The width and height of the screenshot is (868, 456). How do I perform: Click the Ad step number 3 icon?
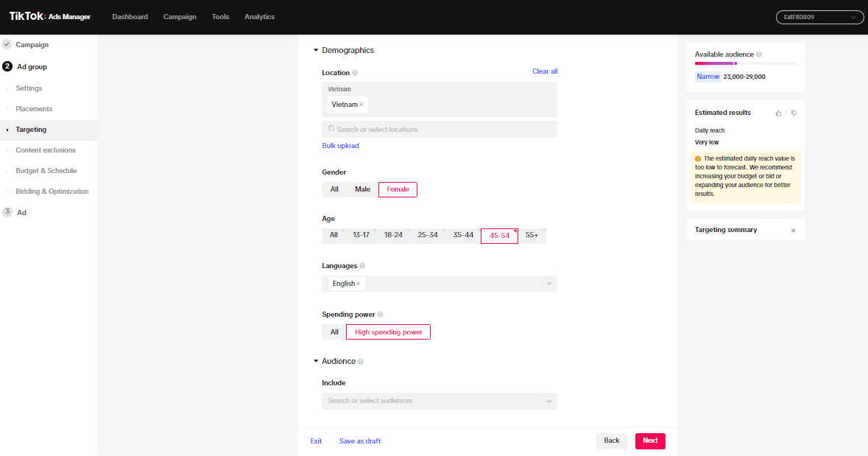[x=7, y=212]
